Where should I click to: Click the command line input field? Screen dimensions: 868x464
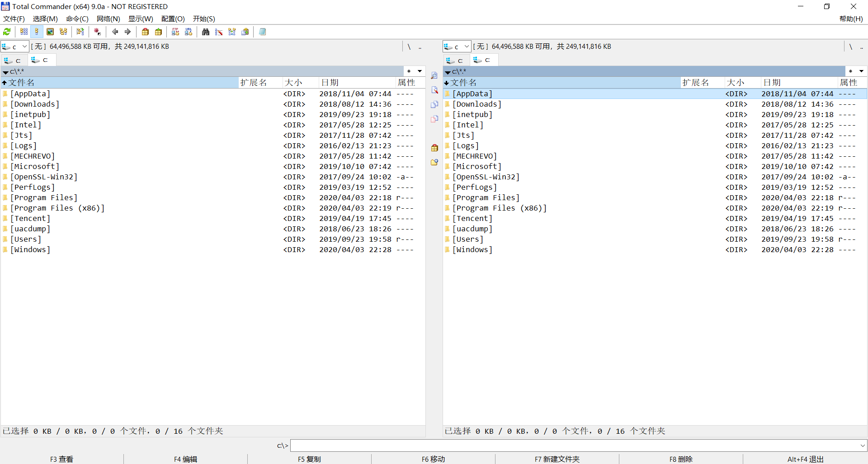pyautogui.click(x=575, y=446)
